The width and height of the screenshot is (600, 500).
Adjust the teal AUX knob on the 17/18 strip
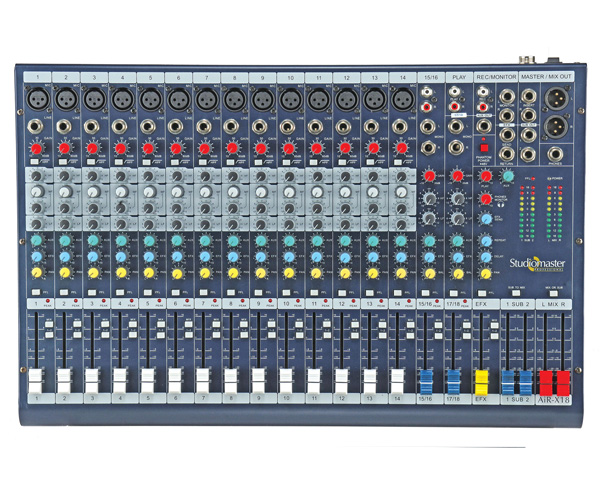click(458, 241)
